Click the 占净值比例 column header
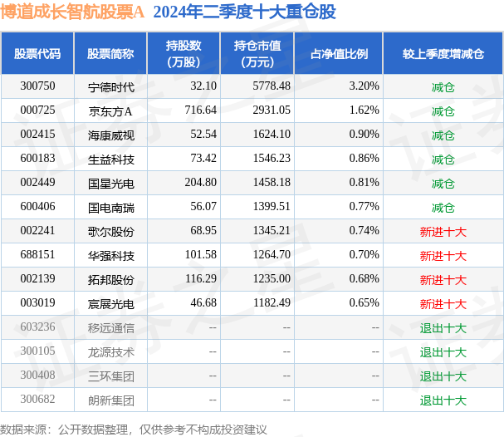The image size is (504, 437). [x=339, y=54]
